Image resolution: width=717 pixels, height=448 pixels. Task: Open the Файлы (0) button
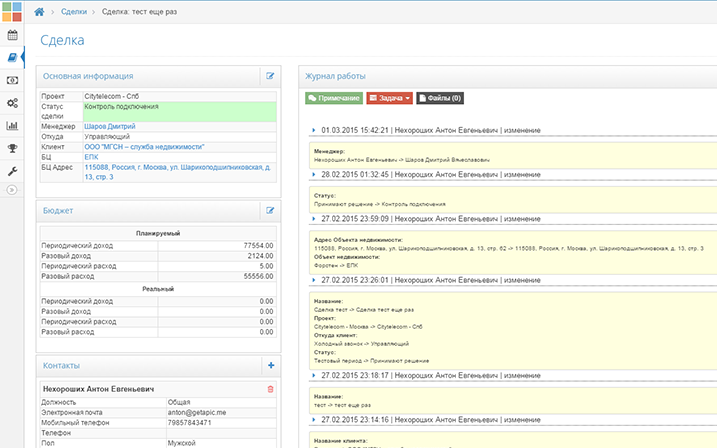click(440, 99)
